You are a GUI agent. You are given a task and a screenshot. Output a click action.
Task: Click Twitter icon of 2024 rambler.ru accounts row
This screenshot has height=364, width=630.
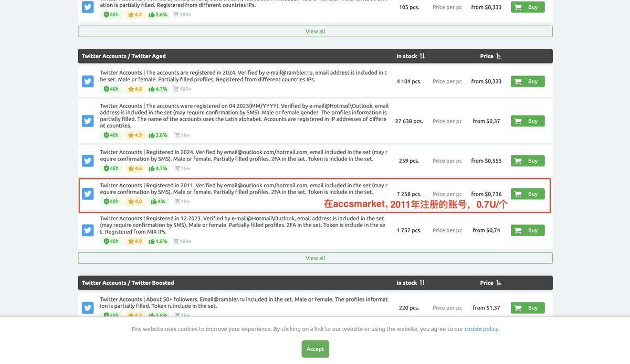[88, 81]
